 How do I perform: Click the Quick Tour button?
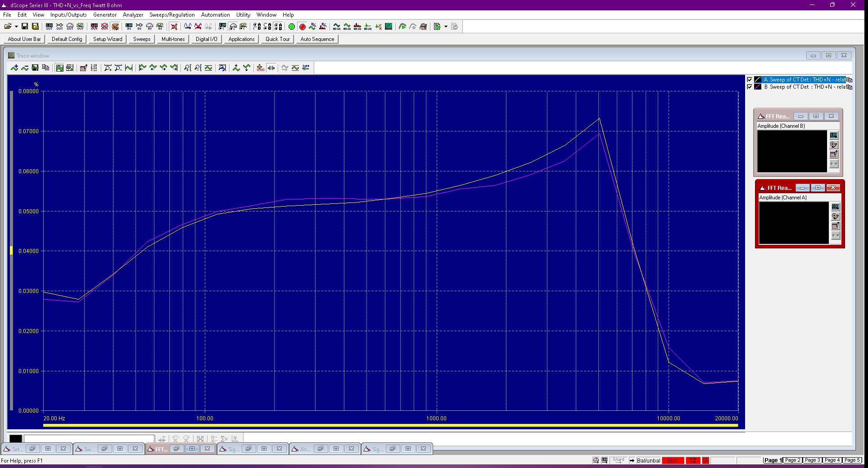[x=278, y=39]
